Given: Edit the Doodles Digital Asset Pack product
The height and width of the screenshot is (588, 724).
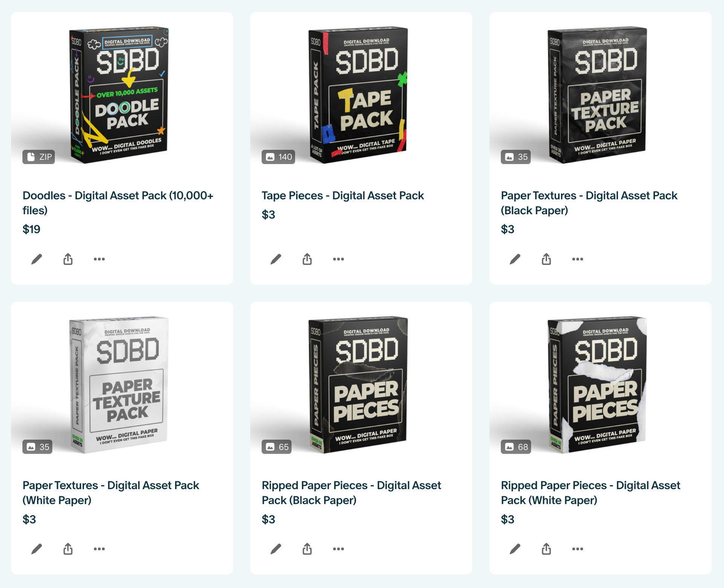Looking at the screenshot, I should point(37,259).
